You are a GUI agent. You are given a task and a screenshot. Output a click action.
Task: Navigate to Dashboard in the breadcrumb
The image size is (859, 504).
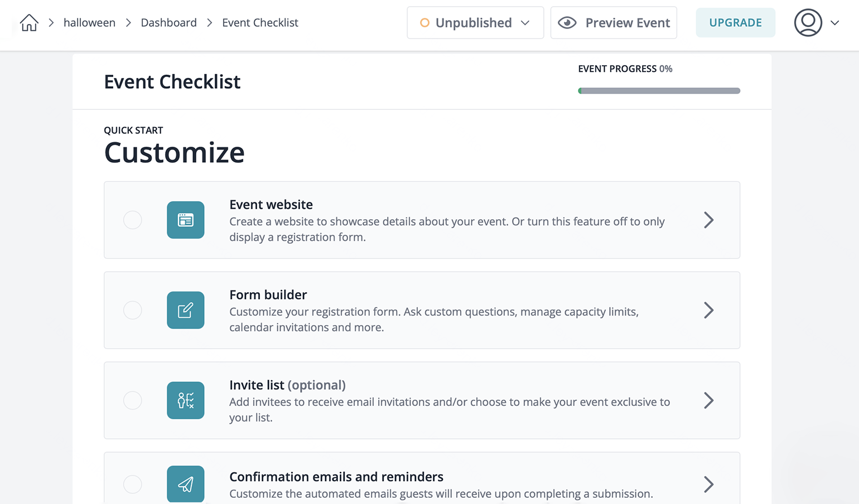coord(168,23)
